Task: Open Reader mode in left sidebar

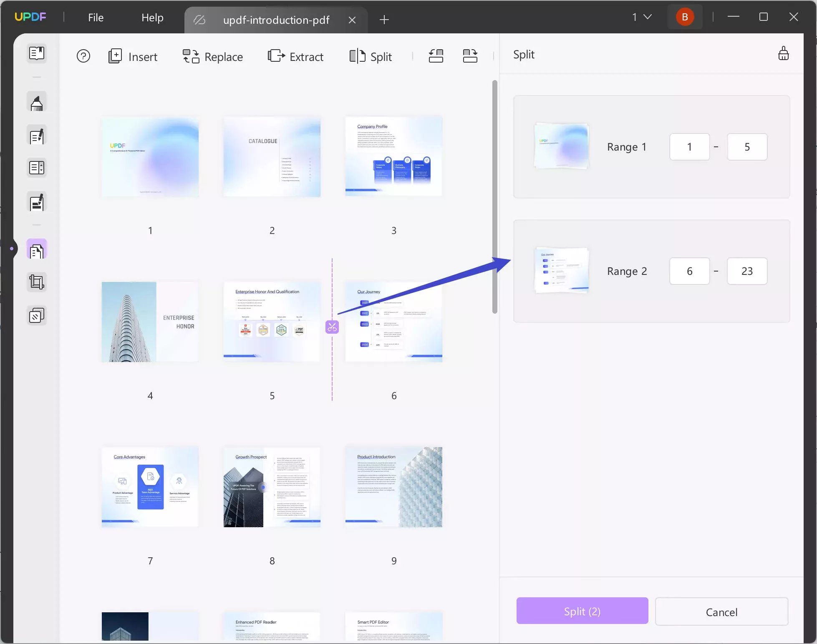Action: pyautogui.click(x=37, y=53)
